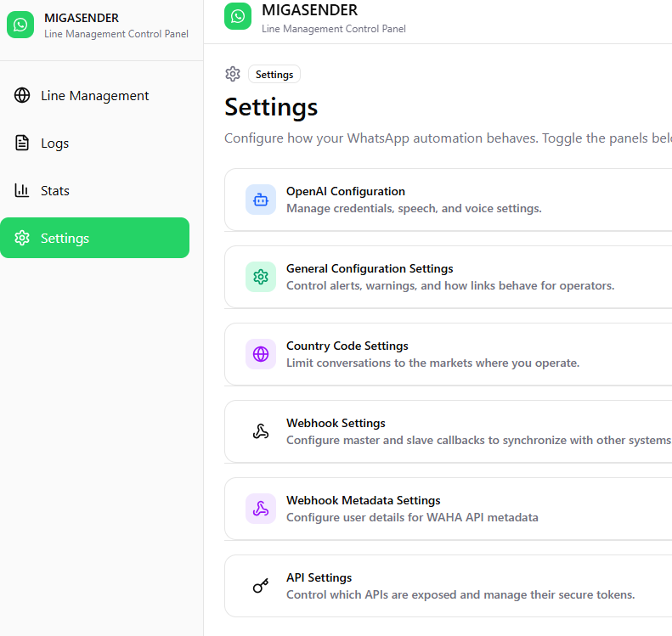Click the purple globe Country Code icon

click(x=261, y=354)
